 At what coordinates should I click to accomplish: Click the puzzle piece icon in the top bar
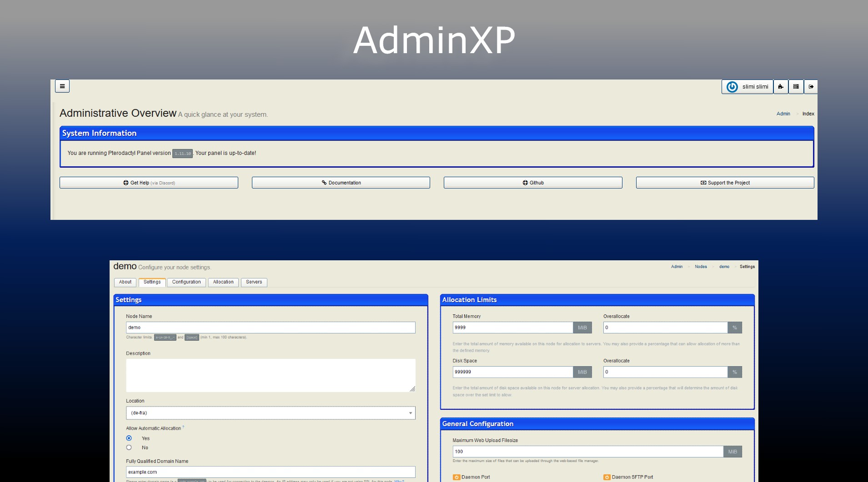click(780, 86)
